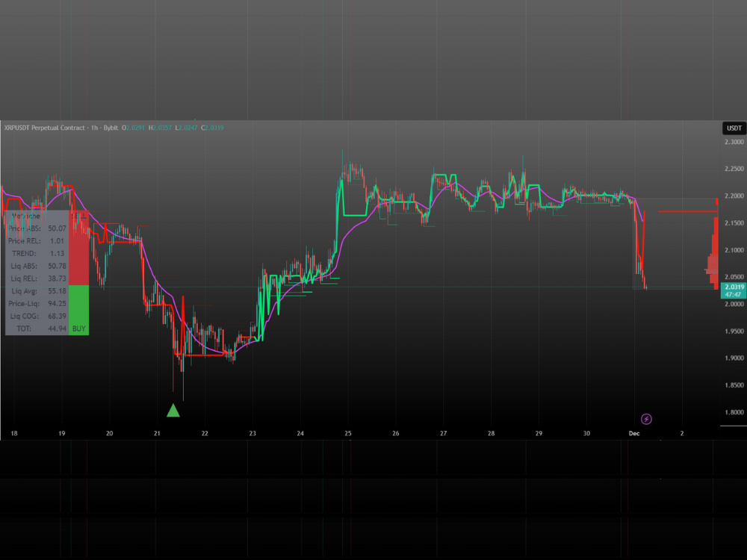This screenshot has height=560, width=747.
Task: Select the Liq REL value 38.73
Action: click(x=58, y=278)
